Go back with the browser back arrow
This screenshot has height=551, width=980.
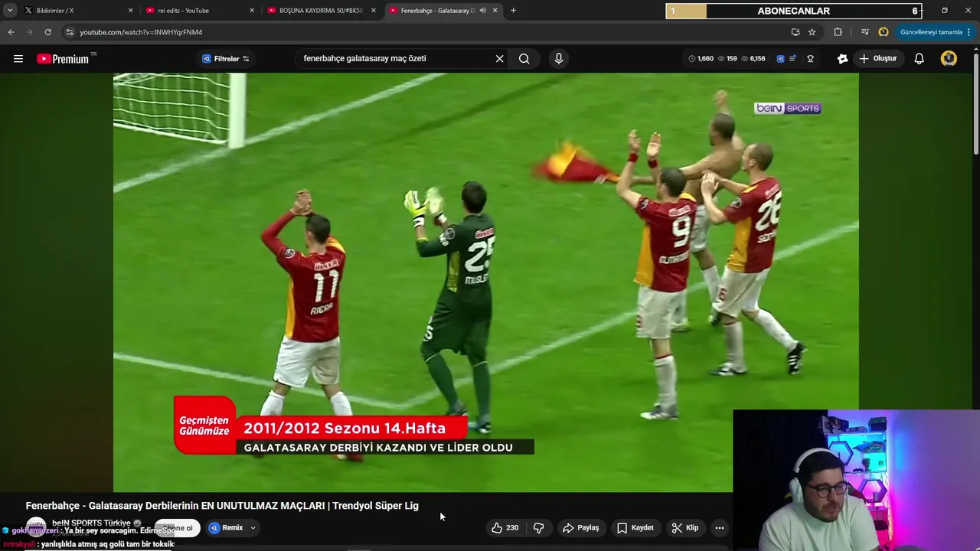pyautogui.click(x=11, y=32)
